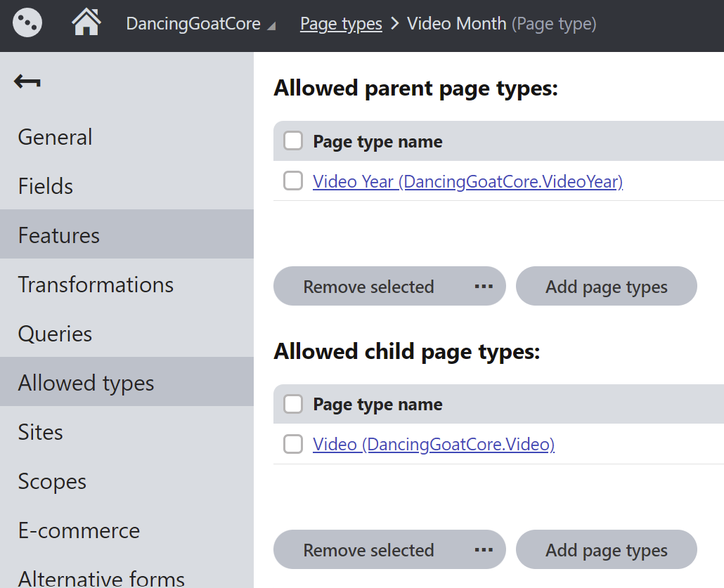Toggle select-all checkbox in child page types header

click(293, 404)
